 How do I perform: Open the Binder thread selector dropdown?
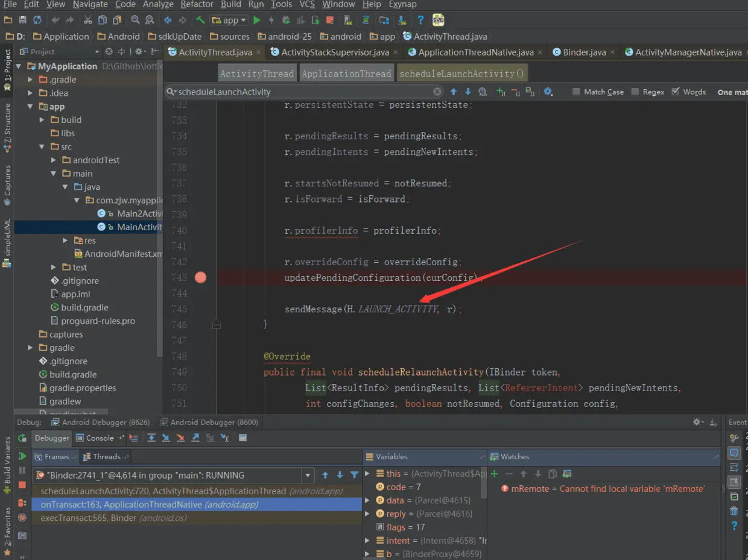(308, 475)
